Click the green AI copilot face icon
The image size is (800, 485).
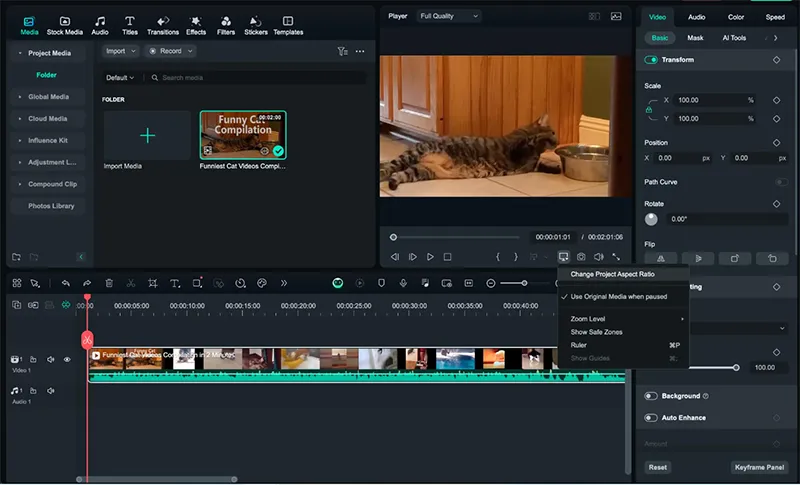click(338, 283)
